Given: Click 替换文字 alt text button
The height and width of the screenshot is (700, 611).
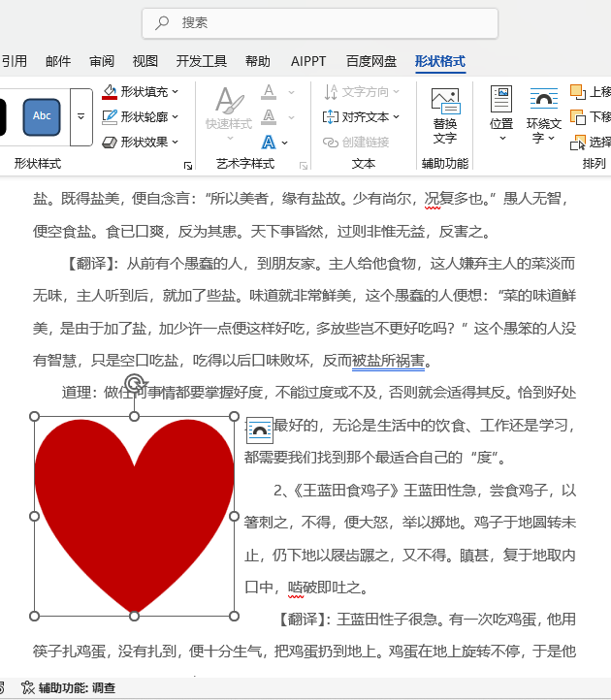Looking at the screenshot, I should (x=445, y=116).
